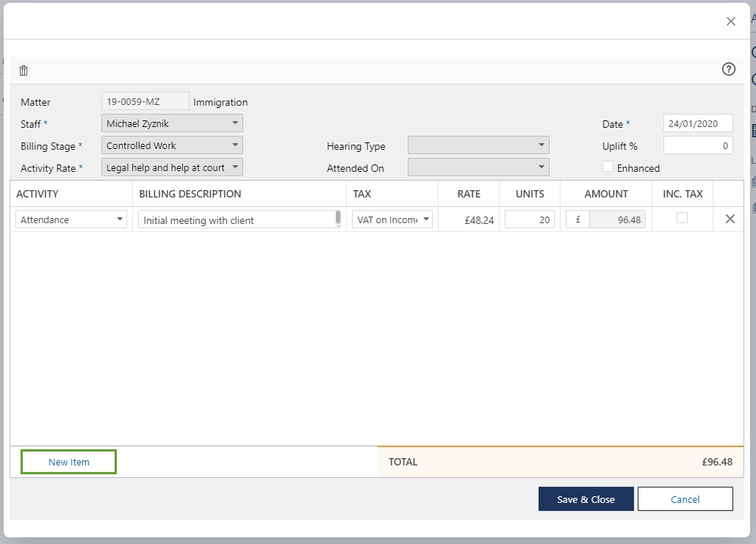
Task: Open help via question mark icon
Action: tap(728, 69)
